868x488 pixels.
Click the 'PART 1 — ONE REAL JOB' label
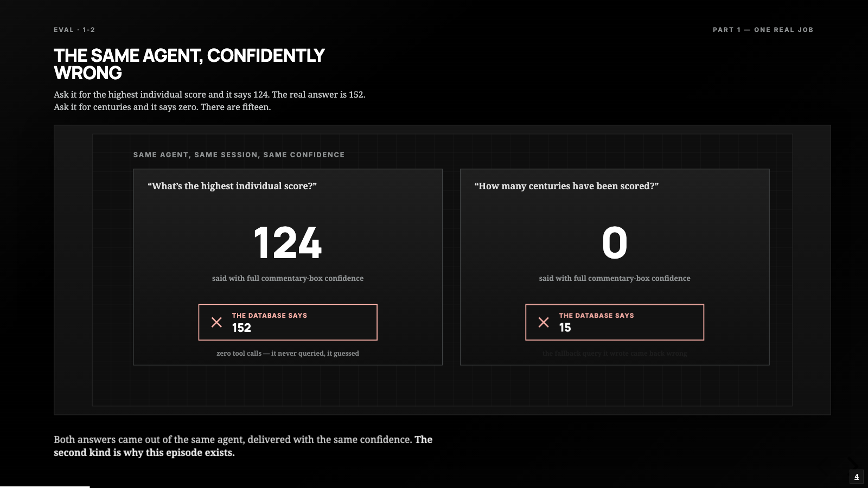763,30
